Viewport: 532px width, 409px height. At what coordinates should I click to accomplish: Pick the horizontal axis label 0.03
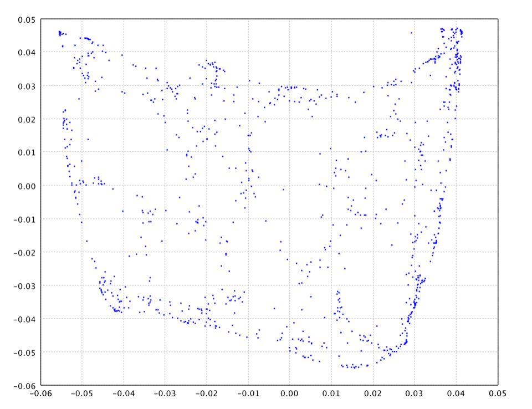pos(415,393)
